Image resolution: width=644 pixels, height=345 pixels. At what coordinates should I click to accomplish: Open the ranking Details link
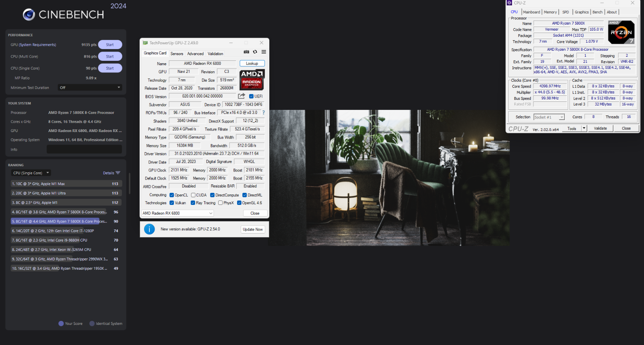109,173
